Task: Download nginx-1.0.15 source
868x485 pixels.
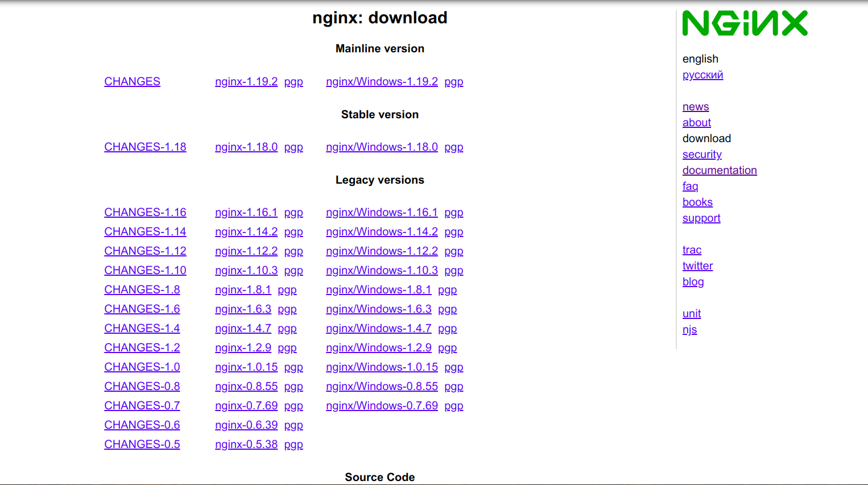Action: (246, 367)
